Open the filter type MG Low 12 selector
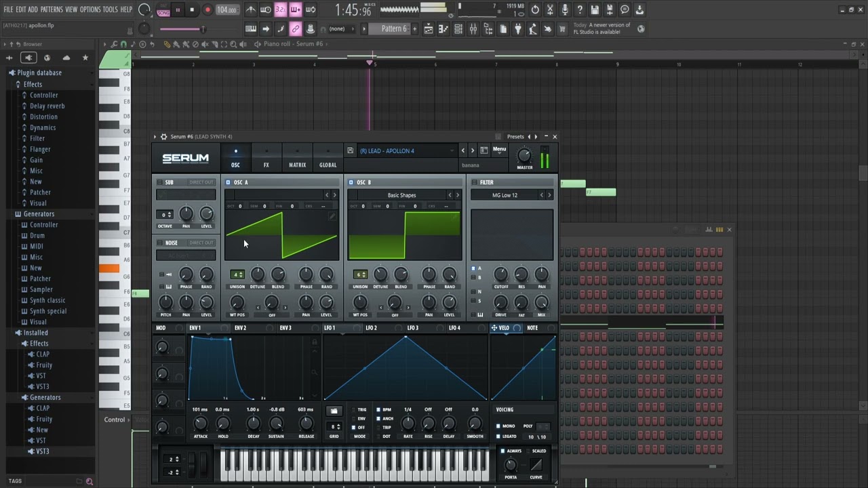Image resolution: width=868 pixels, height=488 pixels. coord(505,195)
